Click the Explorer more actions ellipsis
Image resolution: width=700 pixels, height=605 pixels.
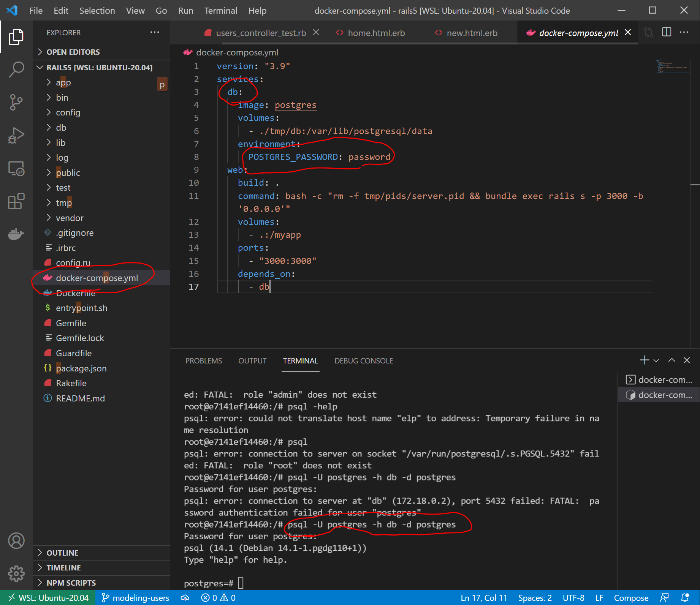point(155,32)
